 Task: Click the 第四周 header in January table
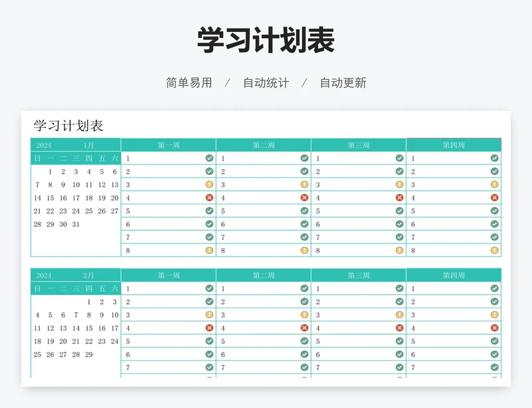pos(454,145)
